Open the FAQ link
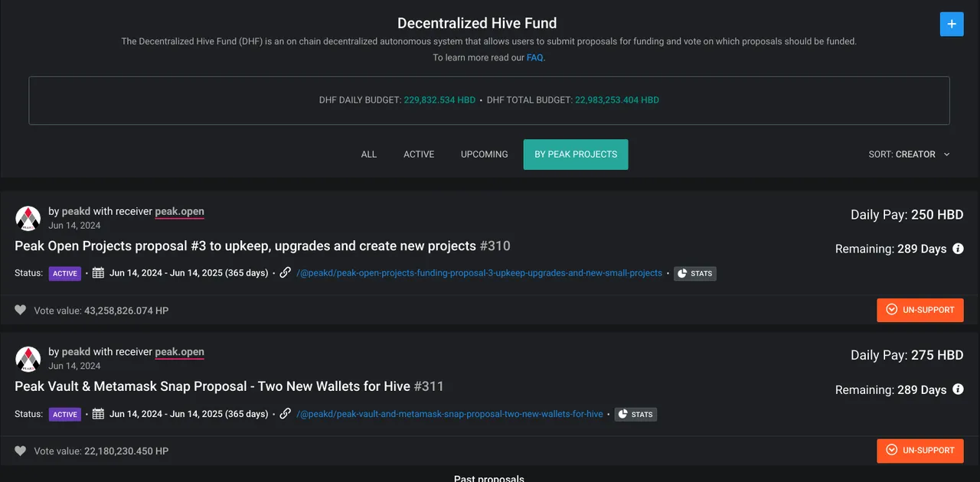This screenshot has width=980, height=482. (x=535, y=57)
